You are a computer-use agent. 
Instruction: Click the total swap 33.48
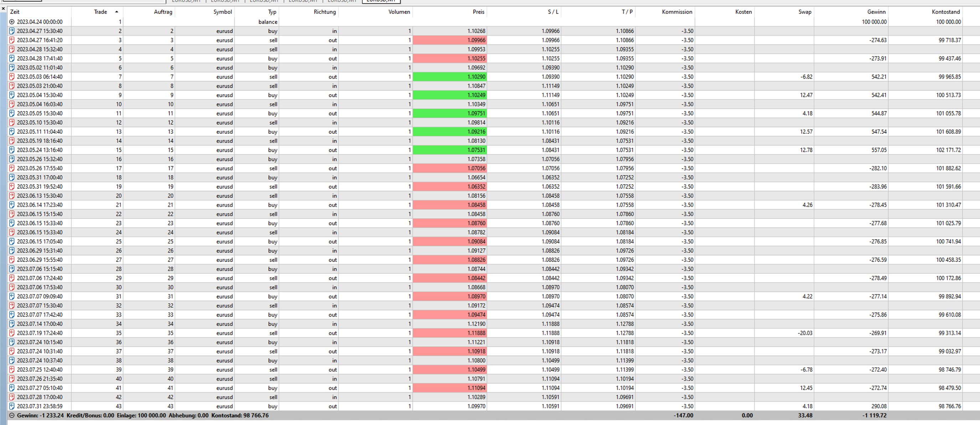805,415
